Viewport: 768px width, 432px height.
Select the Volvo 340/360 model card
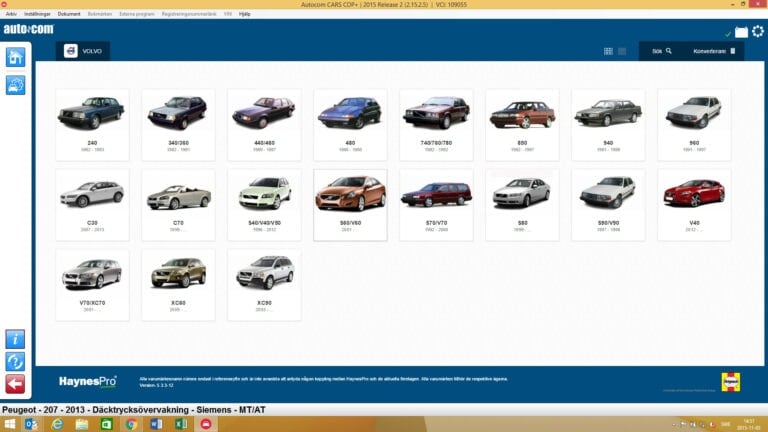(x=178, y=125)
